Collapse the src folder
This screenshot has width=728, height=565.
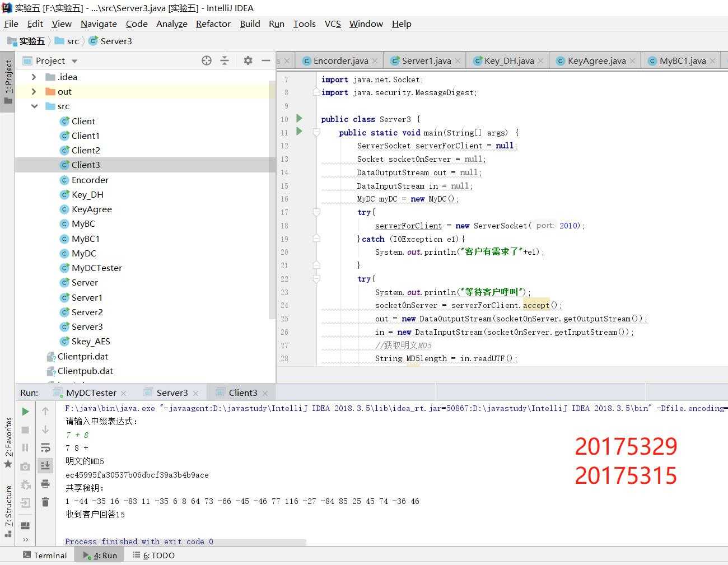point(34,106)
